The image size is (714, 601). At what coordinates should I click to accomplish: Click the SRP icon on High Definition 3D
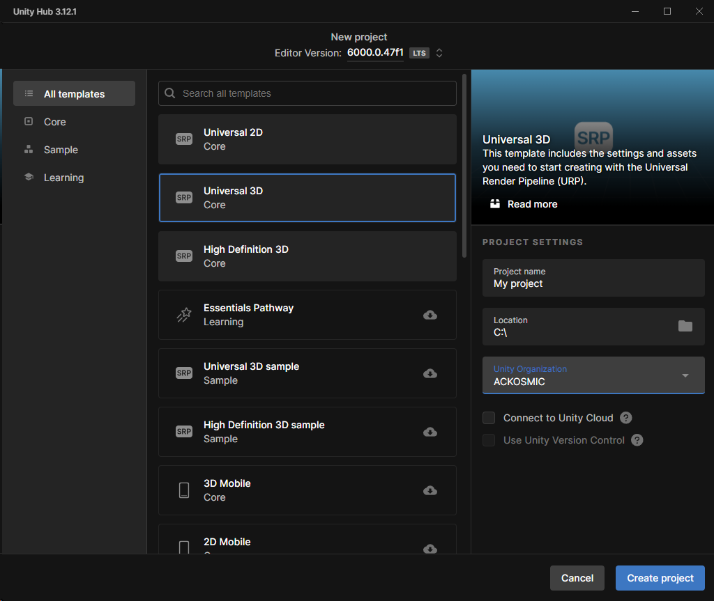pos(184,256)
